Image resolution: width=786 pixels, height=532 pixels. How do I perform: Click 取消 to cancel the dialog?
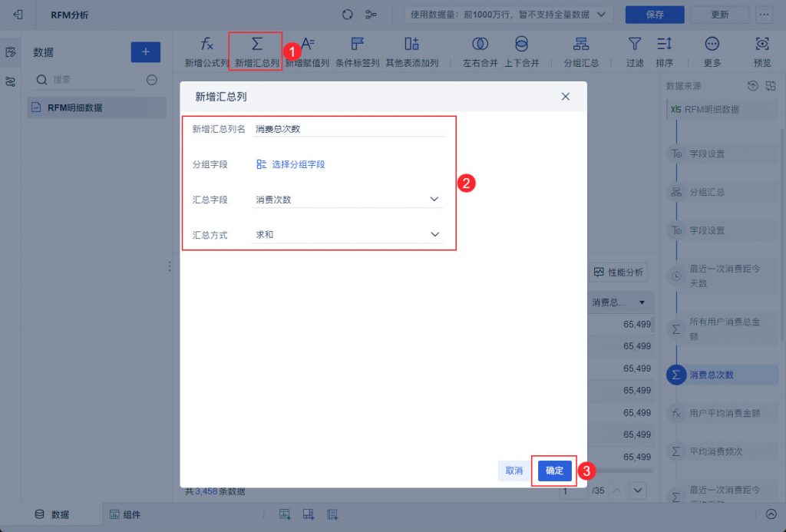click(x=514, y=471)
